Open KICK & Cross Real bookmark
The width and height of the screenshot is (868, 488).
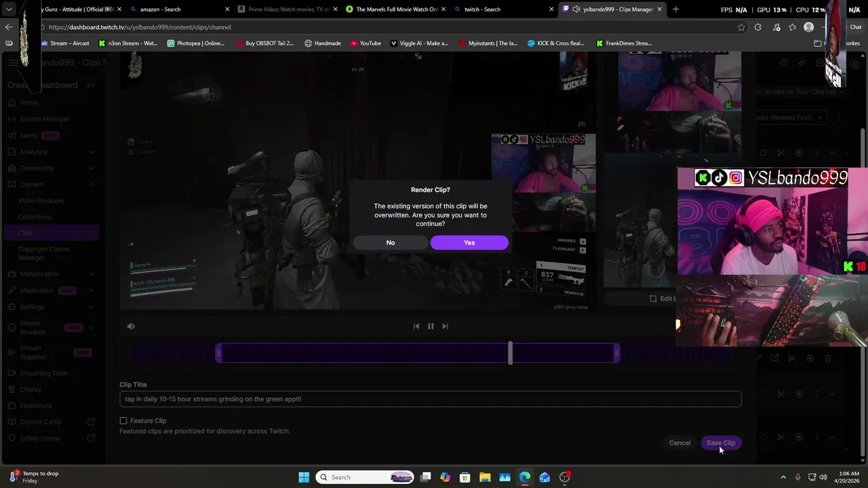point(556,43)
